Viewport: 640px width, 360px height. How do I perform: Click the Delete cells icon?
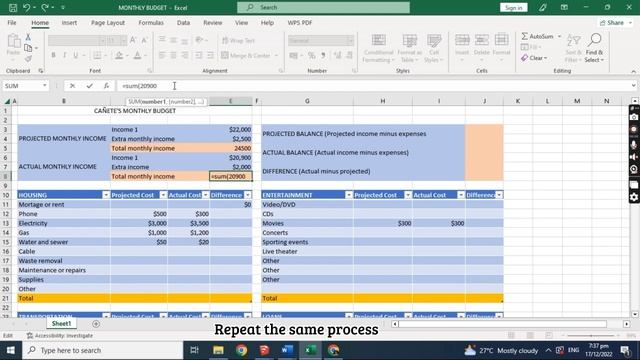[x=482, y=40]
